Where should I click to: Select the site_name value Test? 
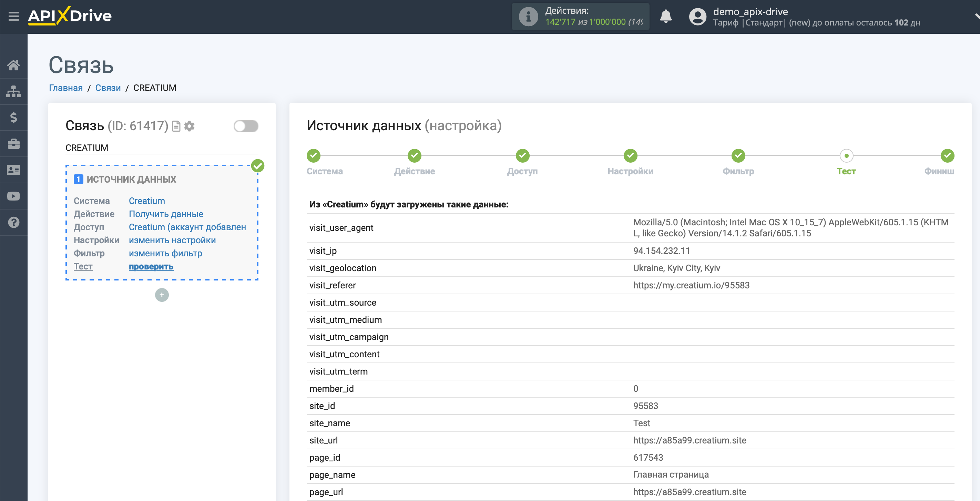point(641,423)
